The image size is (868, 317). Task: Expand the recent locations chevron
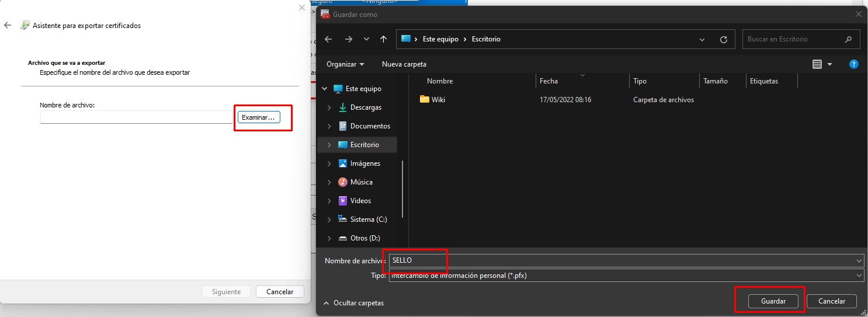[x=366, y=39]
